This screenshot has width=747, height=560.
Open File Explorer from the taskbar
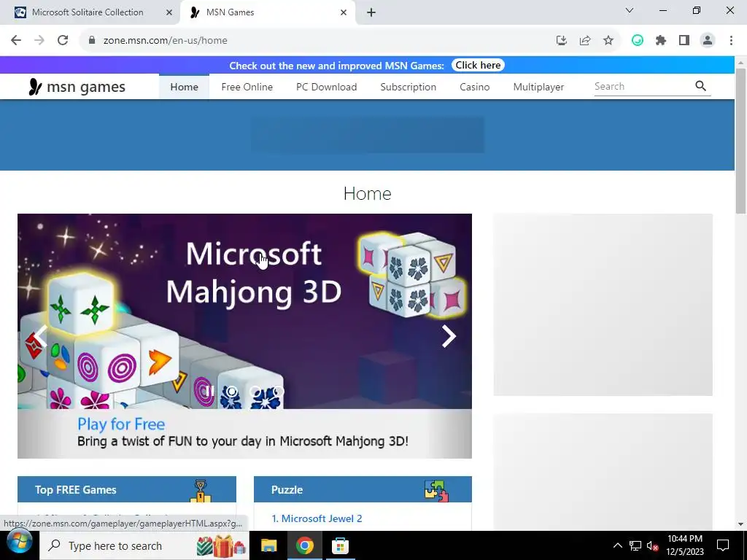click(268, 545)
